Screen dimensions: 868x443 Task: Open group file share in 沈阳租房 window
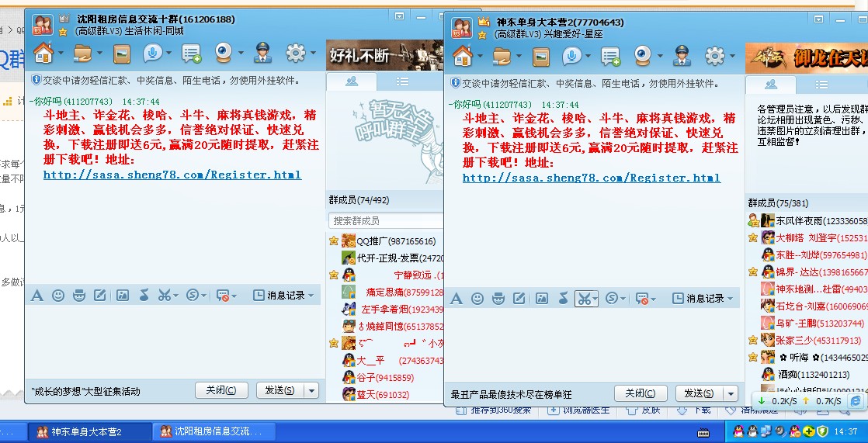click(82, 54)
